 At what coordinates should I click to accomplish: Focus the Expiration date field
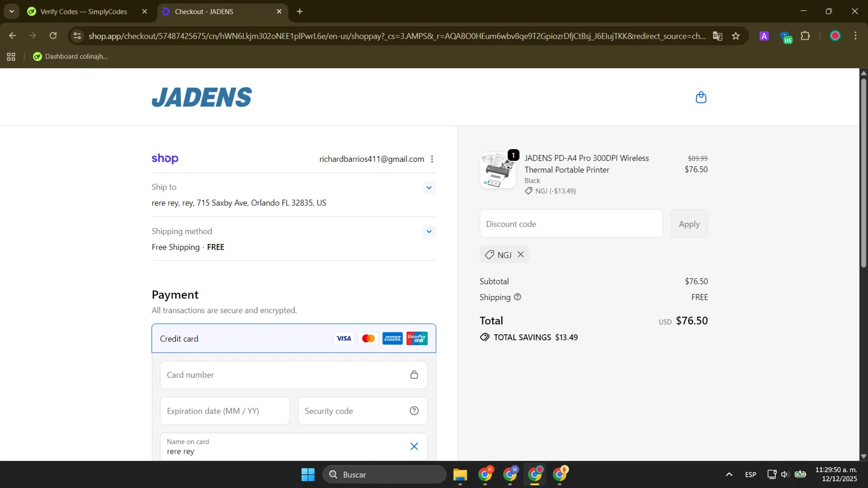pos(225,411)
